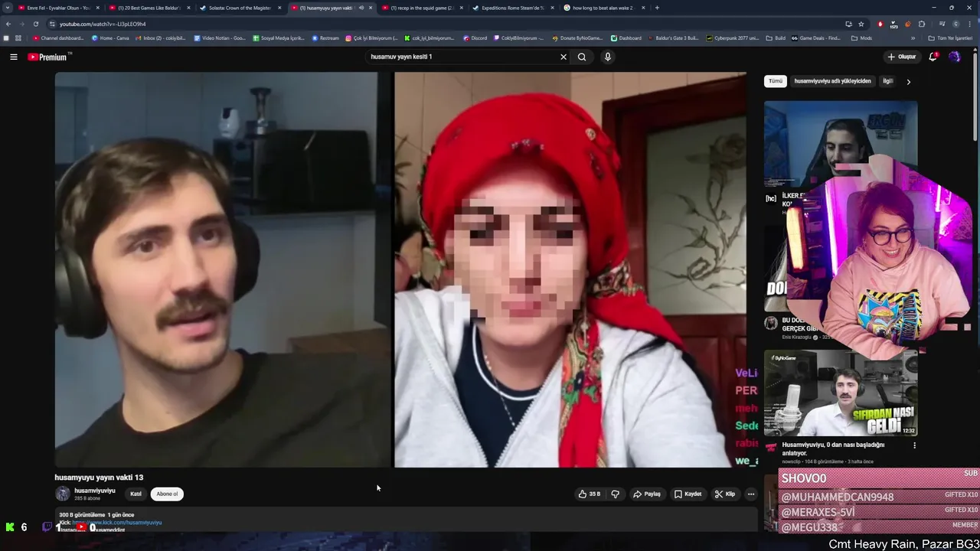
Task: Click the install app icon in the address bar
Action: tap(848, 24)
